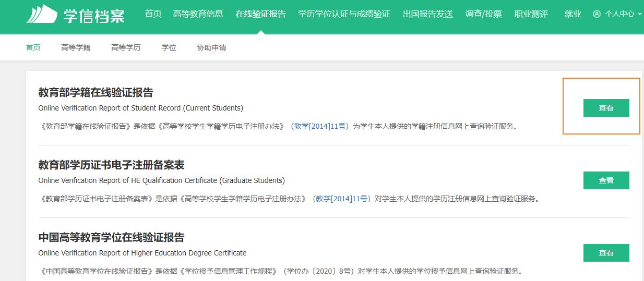
Task: Click text 'Online Verification Report of Higher Education Degree Certificate'
Action: (142, 253)
